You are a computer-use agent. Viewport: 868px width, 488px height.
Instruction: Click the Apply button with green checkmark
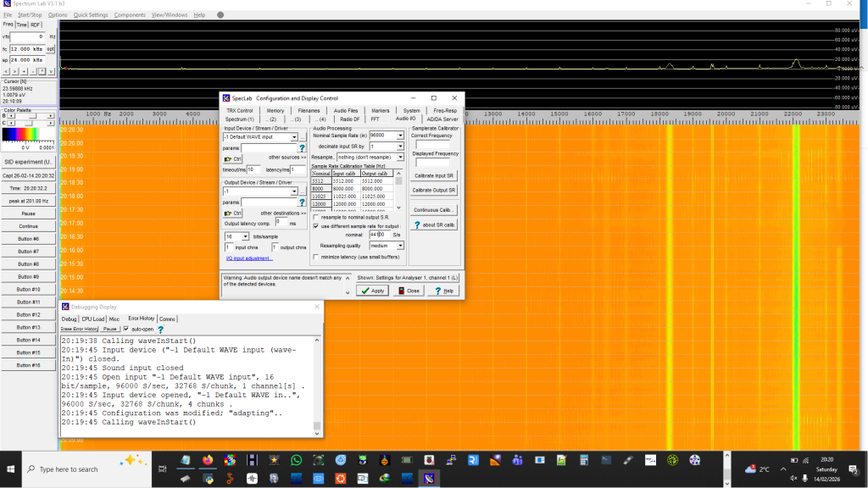click(372, 291)
